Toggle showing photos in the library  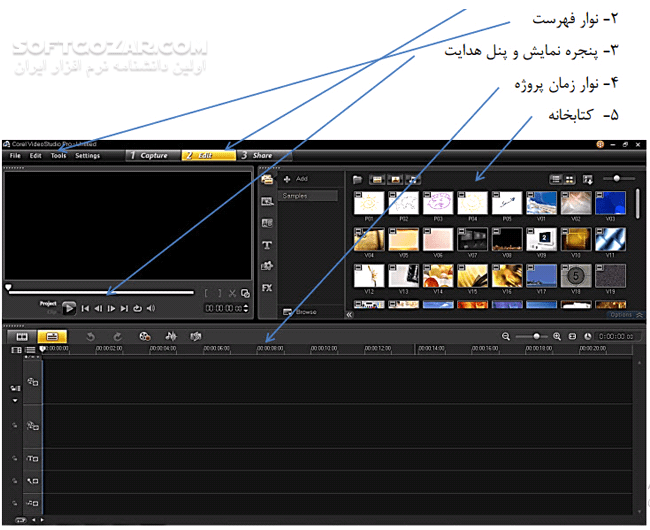click(x=395, y=179)
